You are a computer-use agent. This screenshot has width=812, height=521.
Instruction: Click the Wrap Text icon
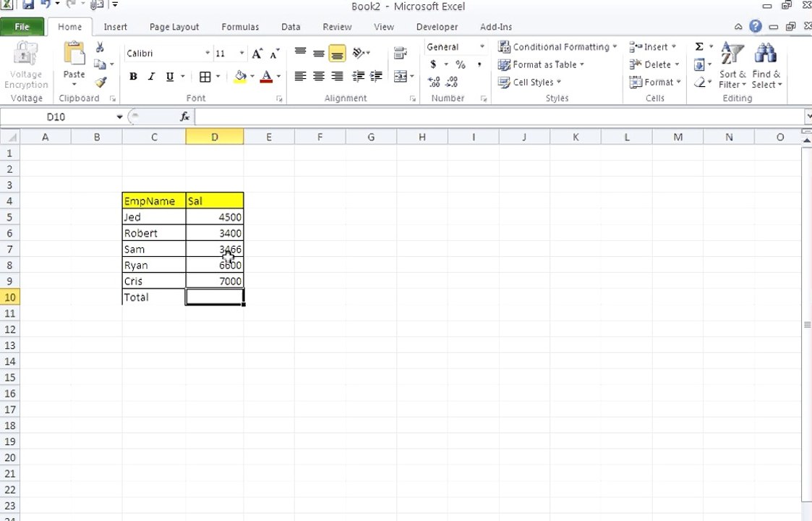click(x=400, y=52)
